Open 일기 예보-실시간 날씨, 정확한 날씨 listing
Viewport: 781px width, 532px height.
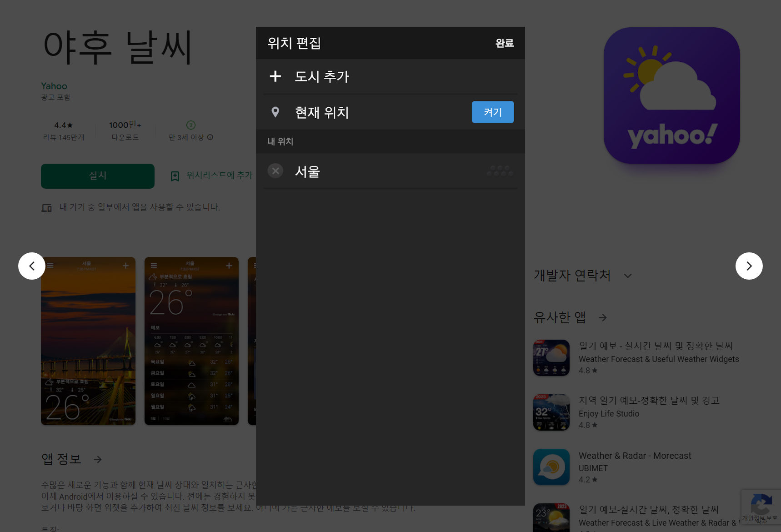coord(649,510)
